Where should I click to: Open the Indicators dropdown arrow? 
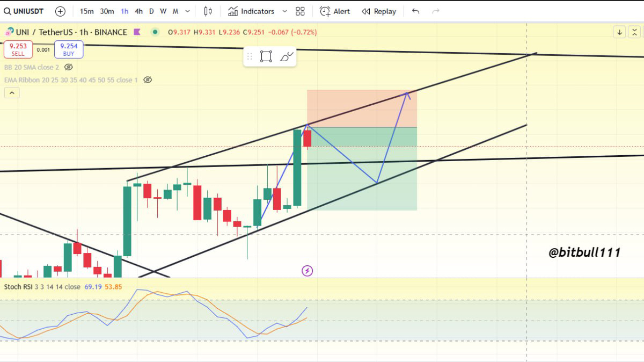click(x=284, y=11)
